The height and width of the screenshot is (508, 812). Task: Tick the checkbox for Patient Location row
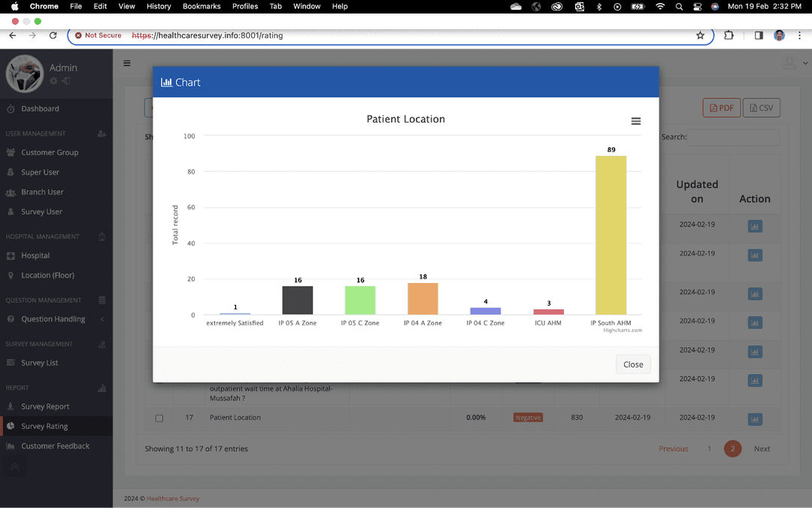click(x=159, y=418)
